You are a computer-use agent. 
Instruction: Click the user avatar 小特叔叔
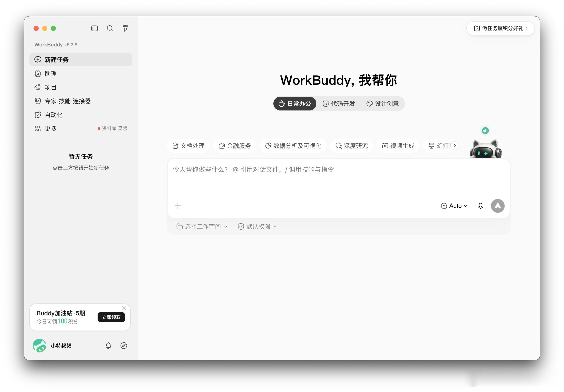[x=40, y=346]
